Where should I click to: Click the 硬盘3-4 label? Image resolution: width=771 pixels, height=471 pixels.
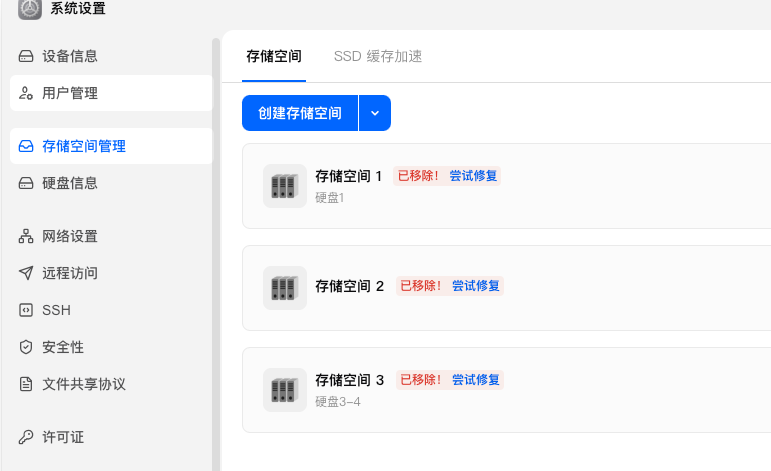(x=338, y=402)
